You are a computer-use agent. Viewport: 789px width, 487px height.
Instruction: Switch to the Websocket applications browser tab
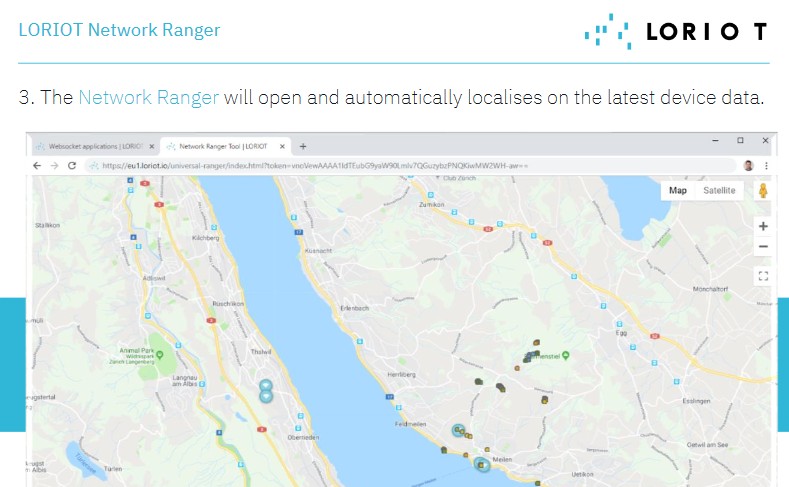95,146
